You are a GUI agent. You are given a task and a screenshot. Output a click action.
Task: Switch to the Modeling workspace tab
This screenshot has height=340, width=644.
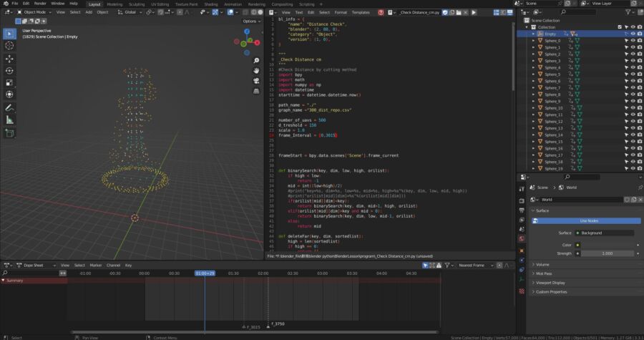(x=114, y=4)
